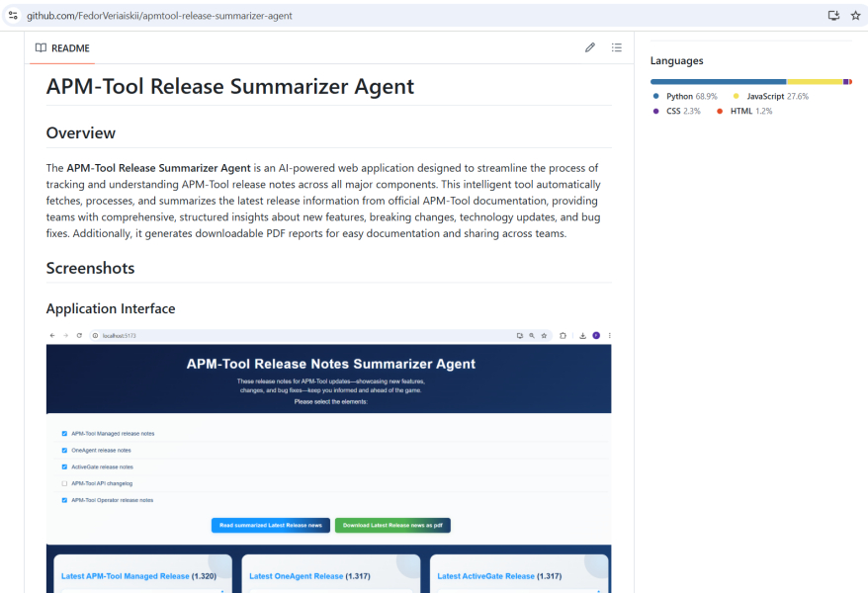The width and height of the screenshot is (868, 593).
Task: Click the Python language link
Action: pyautogui.click(x=679, y=96)
